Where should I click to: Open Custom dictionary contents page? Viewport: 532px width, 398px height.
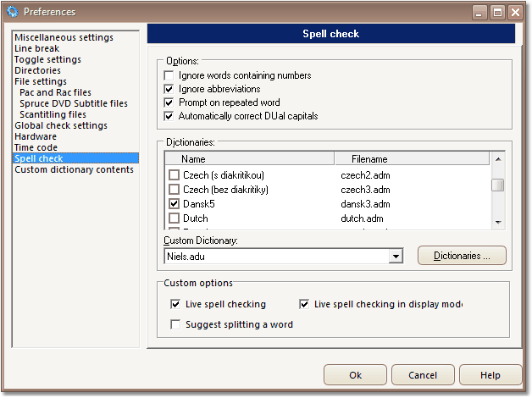click(74, 169)
